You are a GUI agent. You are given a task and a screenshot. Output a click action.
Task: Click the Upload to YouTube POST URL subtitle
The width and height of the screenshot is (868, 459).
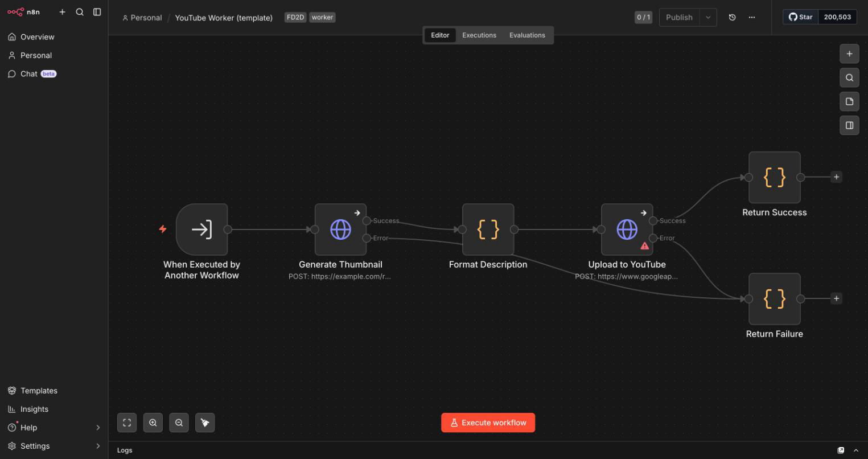point(626,277)
